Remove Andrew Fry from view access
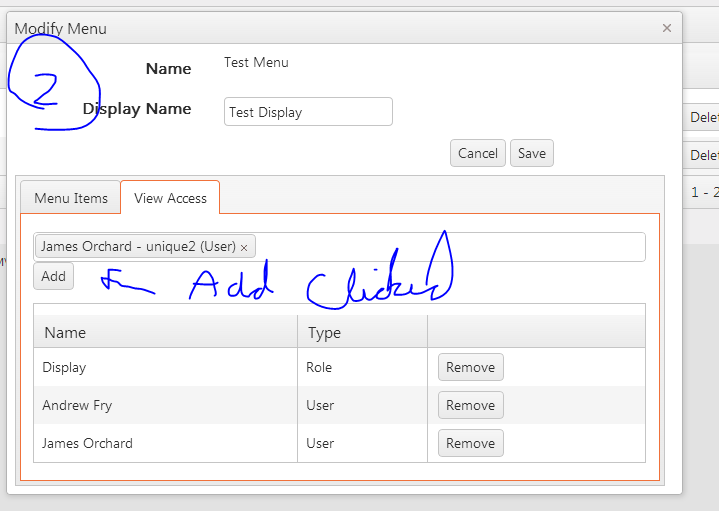Image resolution: width=719 pixels, height=511 pixels. (x=470, y=405)
